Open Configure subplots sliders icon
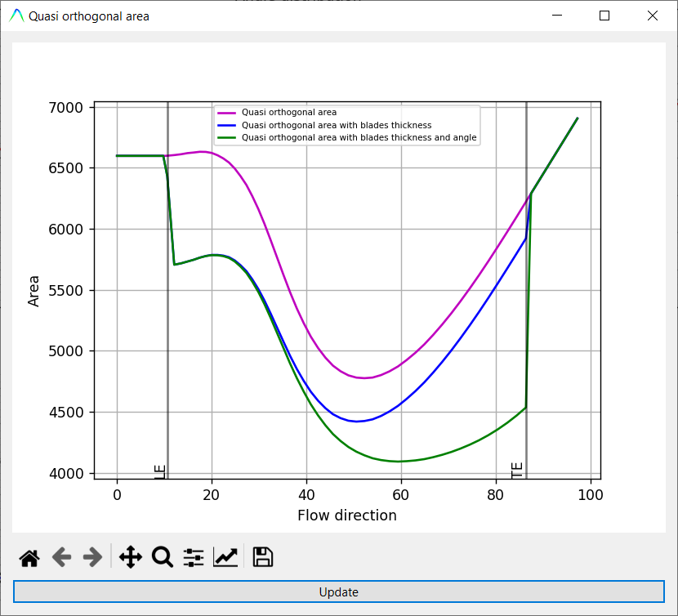The height and width of the screenshot is (616, 678). coord(194,558)
